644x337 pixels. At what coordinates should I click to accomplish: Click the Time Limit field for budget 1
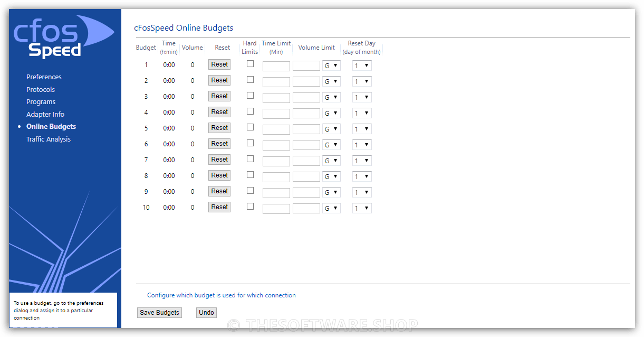coord(276,65)
